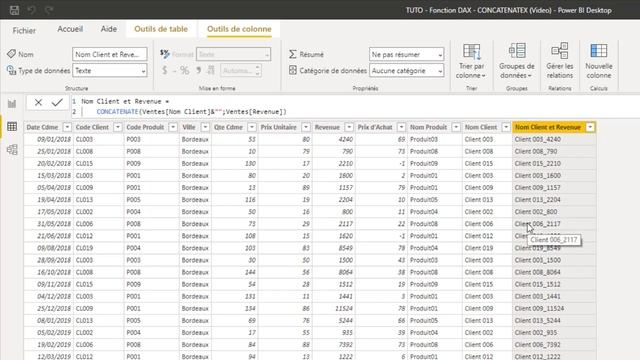Click the Undo arrow in title bar
This screenshot has height=360, width=640.
(32, 10)
